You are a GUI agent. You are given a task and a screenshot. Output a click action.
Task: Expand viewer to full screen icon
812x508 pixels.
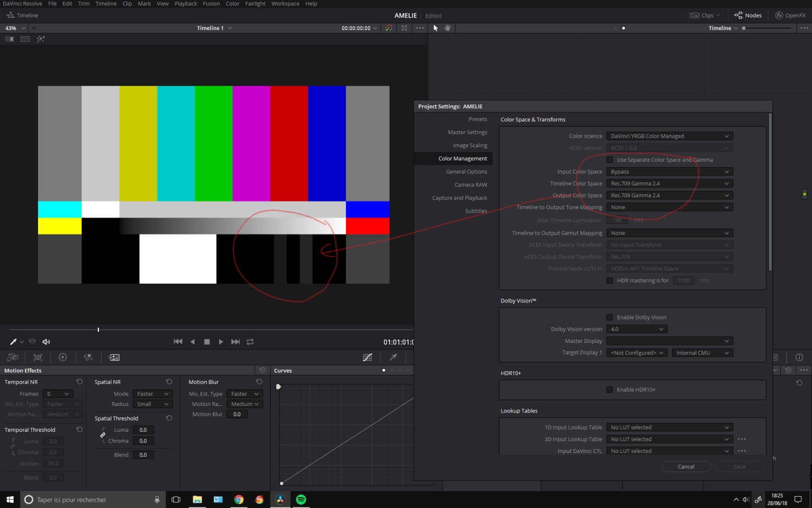404,28
